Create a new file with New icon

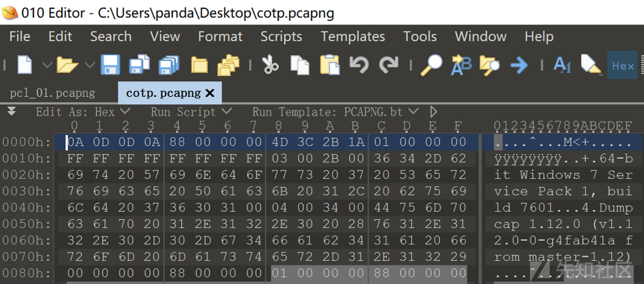(x=25, y=65)
